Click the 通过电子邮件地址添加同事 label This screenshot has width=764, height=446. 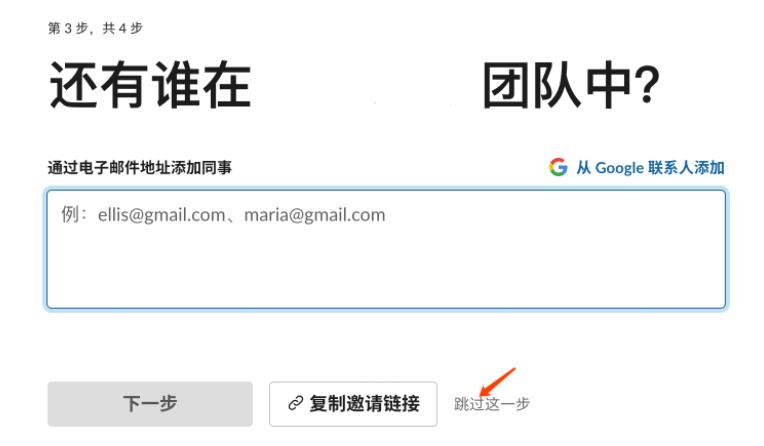[x=140, y=168]
